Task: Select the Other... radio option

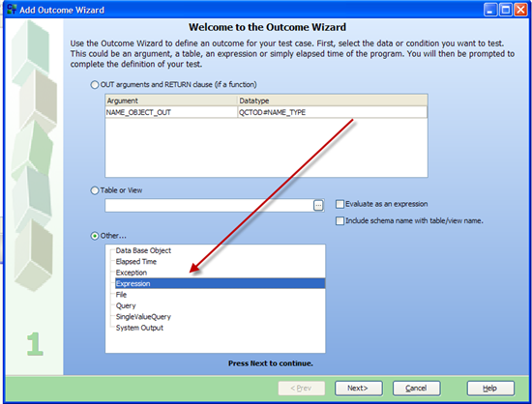Action: click(x=95, y=236)
